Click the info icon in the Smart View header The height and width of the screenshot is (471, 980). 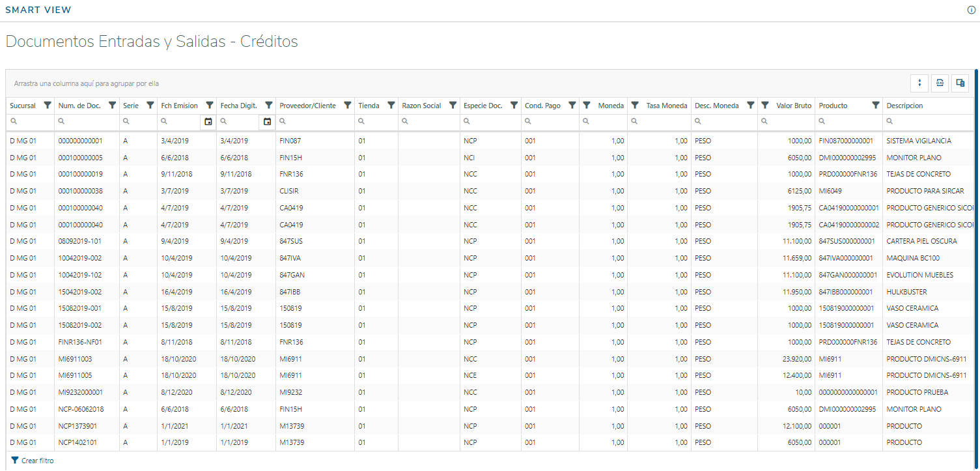(x=971, y=10)
